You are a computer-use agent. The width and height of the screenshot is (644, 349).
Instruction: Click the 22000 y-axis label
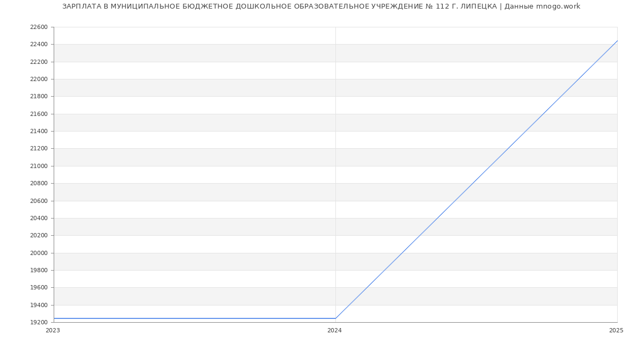(39, 79)
